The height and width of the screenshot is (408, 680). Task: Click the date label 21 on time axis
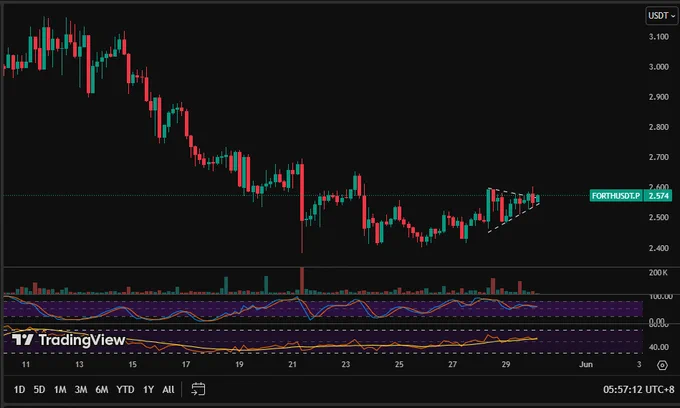[x=292, y=364]
